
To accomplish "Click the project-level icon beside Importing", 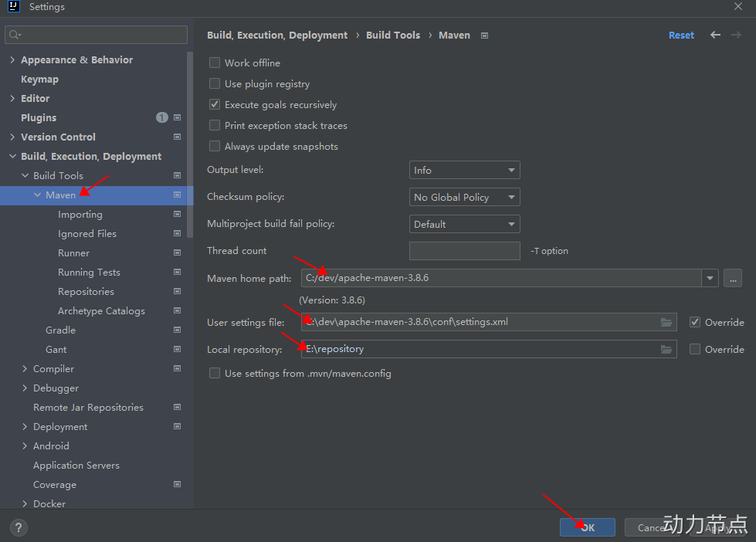I will [x=177, y=214].
